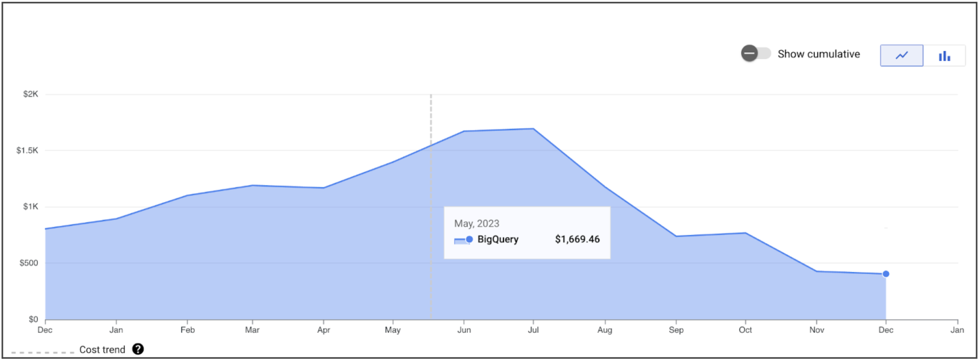Click the Cost trend legend label
Viewport: 980px width, 361px height.
[x=102, y=350]
